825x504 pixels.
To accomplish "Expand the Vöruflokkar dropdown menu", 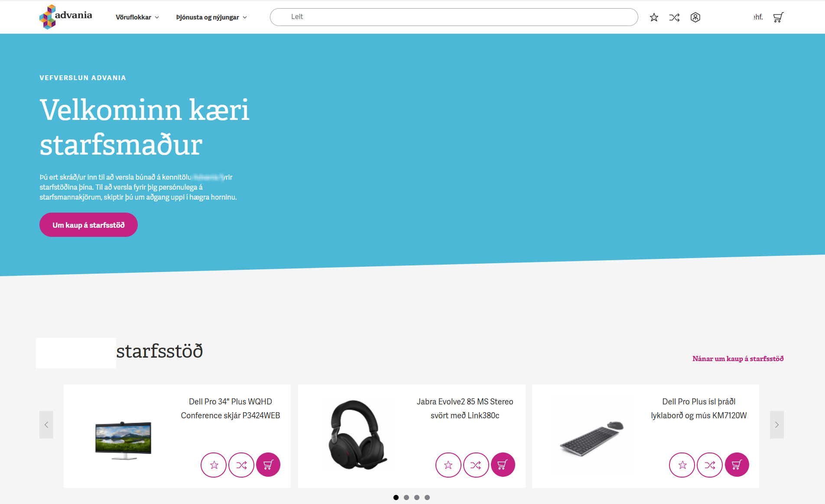I will [137, 17].
